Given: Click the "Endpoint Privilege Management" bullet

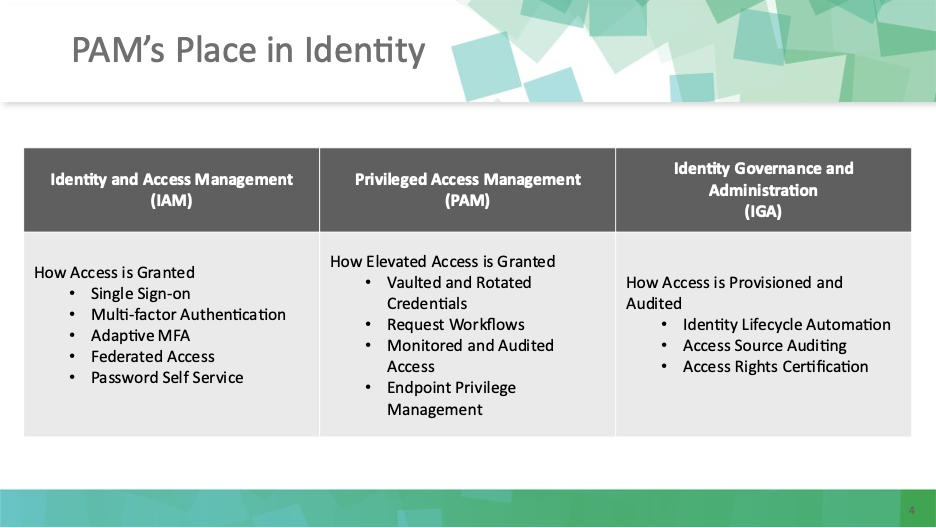Looking at the screenshot, I should [x=451, y=399].
